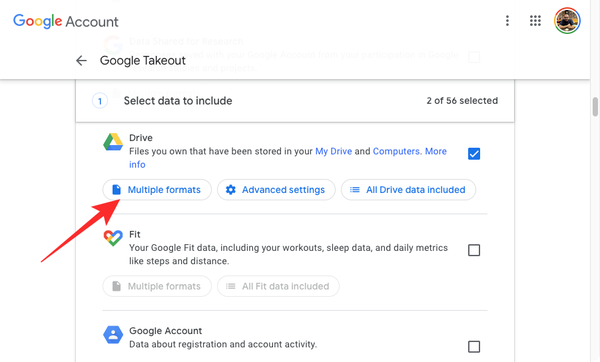600x362 pixels.
Task: Click the step 1 circle indicator
Action: 100,101
